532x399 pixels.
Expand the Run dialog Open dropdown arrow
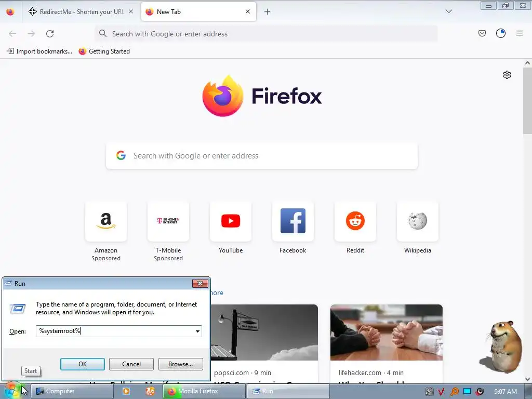(197, 331)
